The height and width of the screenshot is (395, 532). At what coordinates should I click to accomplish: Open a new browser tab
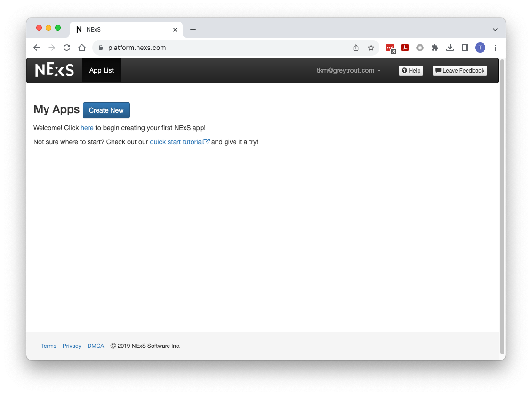pyautogui.click(x=193, y=30)
